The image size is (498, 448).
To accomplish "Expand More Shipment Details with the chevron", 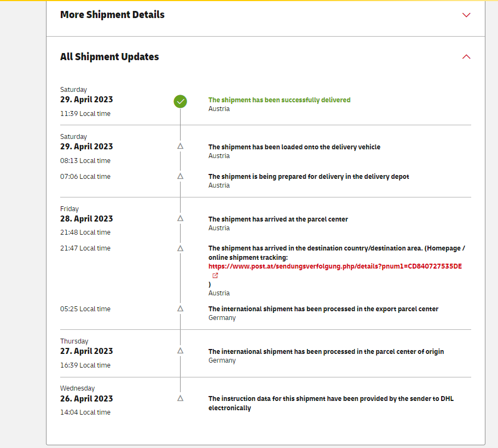I will point(466,15).
